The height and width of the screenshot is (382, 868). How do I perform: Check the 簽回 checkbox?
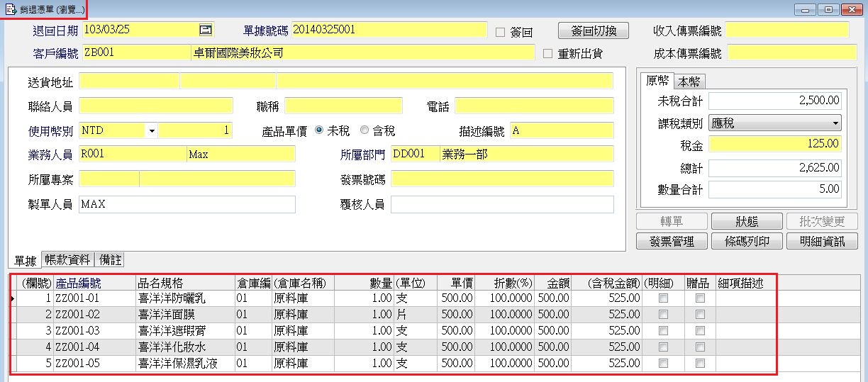500,33
